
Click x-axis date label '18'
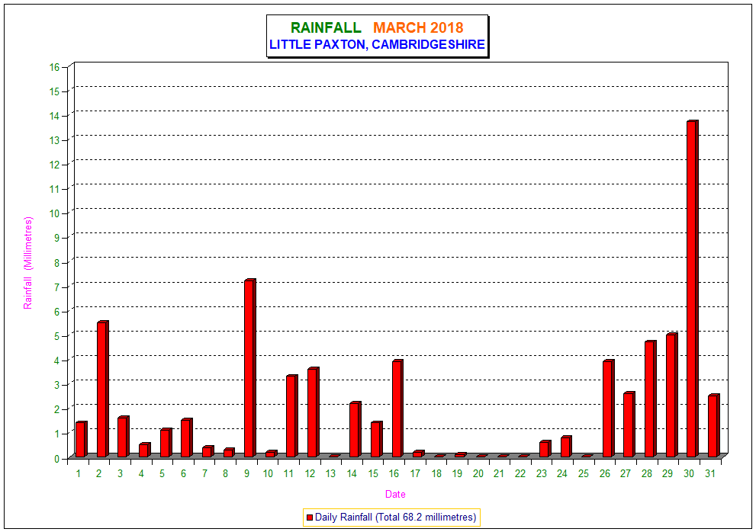[x=436, y=473]
